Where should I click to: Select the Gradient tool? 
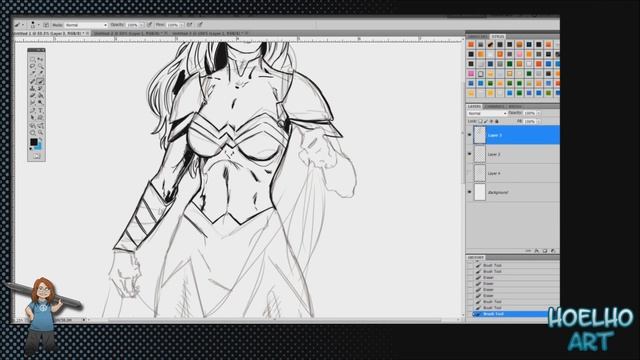coord(40,95)
